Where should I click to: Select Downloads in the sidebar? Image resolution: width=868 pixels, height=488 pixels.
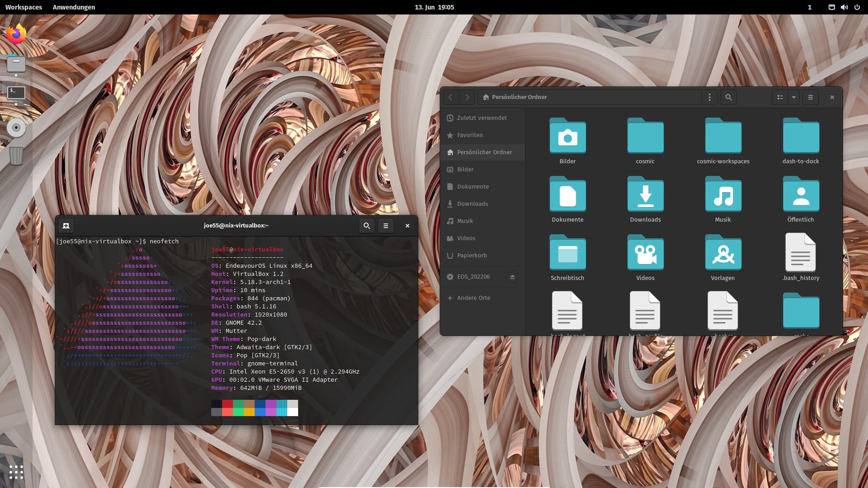483,204
